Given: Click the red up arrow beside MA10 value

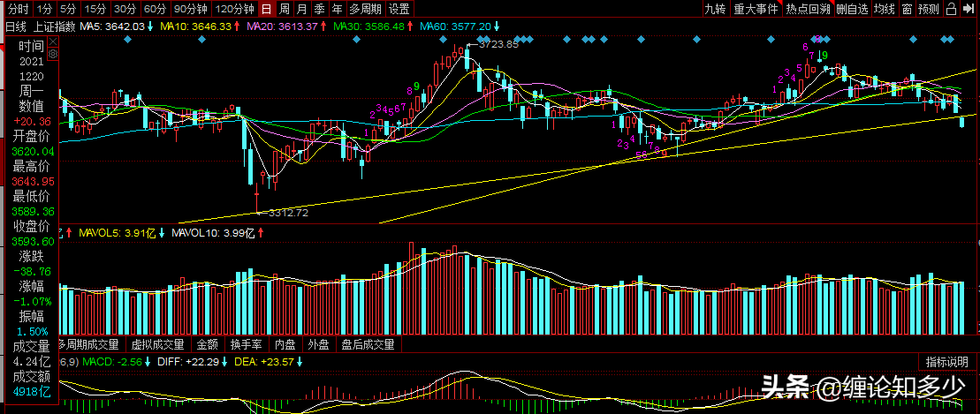Looking at the screenshot, I should [236, 26].
